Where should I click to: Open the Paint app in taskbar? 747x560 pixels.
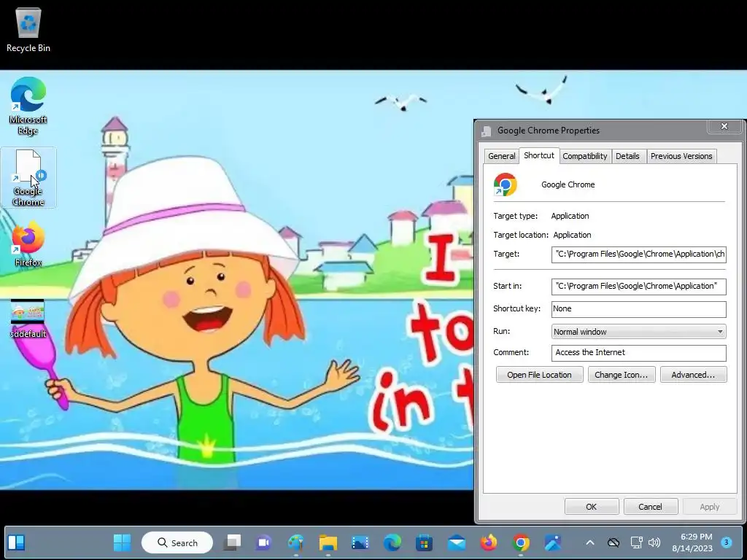[x=296, y=542]
